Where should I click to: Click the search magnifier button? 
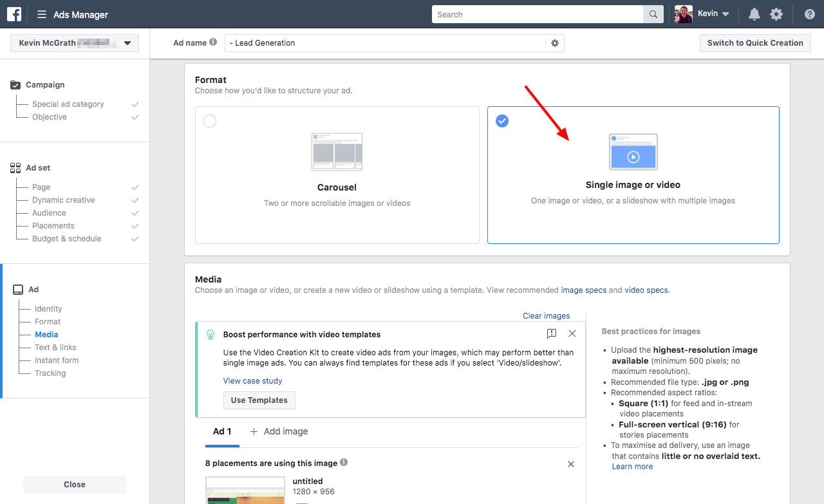coord(653,14)
